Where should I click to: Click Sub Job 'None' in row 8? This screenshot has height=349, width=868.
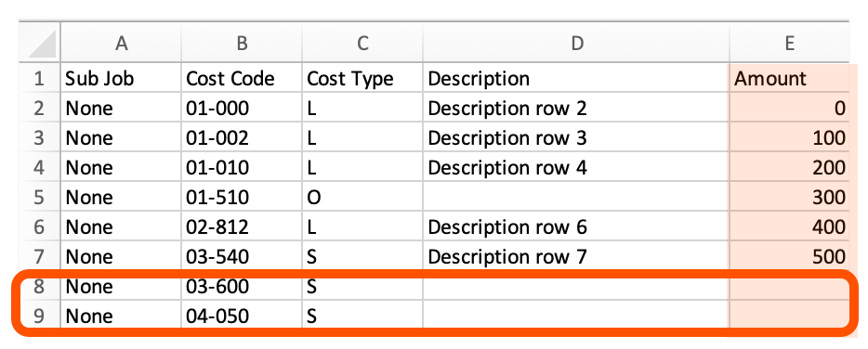coord(121,287)
